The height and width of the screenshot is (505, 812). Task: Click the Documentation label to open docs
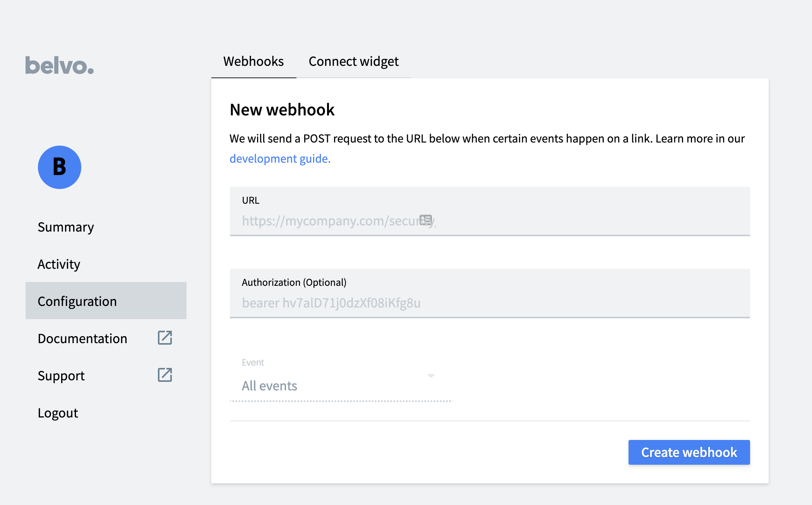[x=82, y=337]
